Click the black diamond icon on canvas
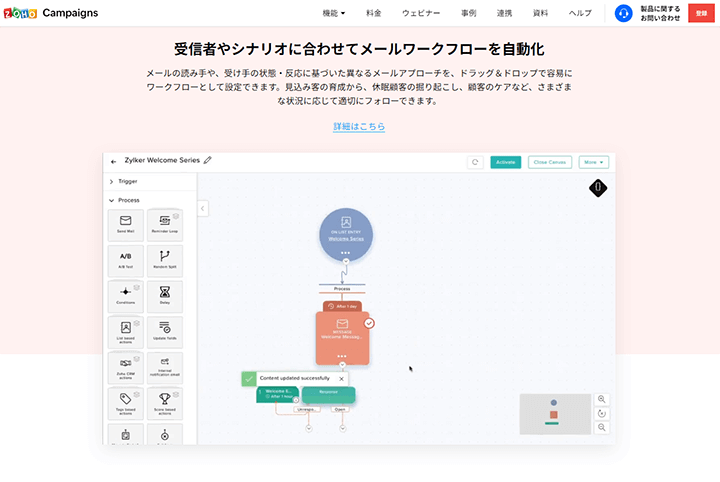The image size is (720, 482). click(598, 187)
